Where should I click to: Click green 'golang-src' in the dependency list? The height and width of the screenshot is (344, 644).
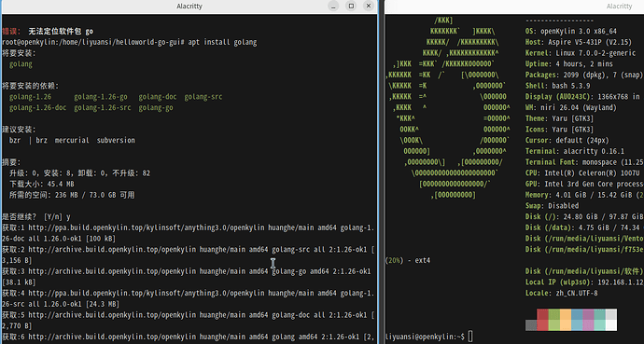click(203, 97)
